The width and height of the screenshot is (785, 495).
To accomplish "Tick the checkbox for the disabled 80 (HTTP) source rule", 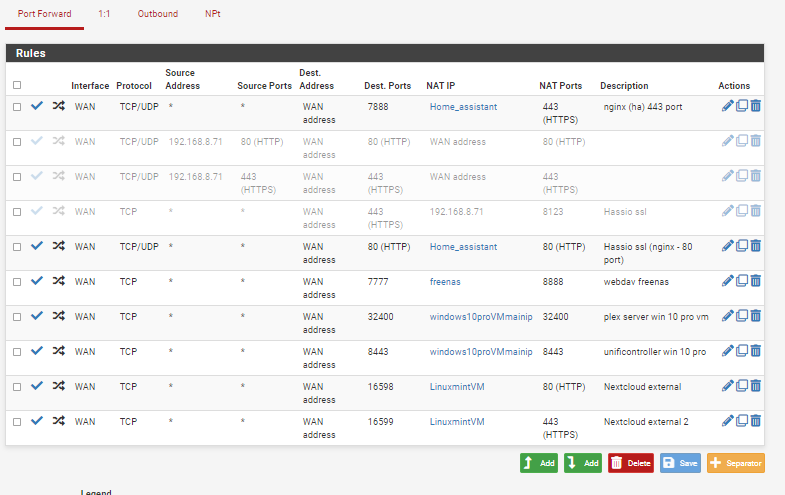I will [17, 142].
